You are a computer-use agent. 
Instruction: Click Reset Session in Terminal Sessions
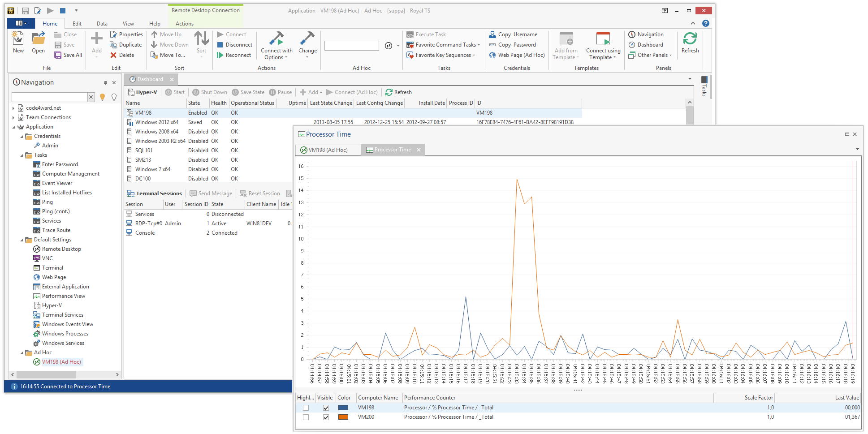pyautogui.click(x=260, y=193)
